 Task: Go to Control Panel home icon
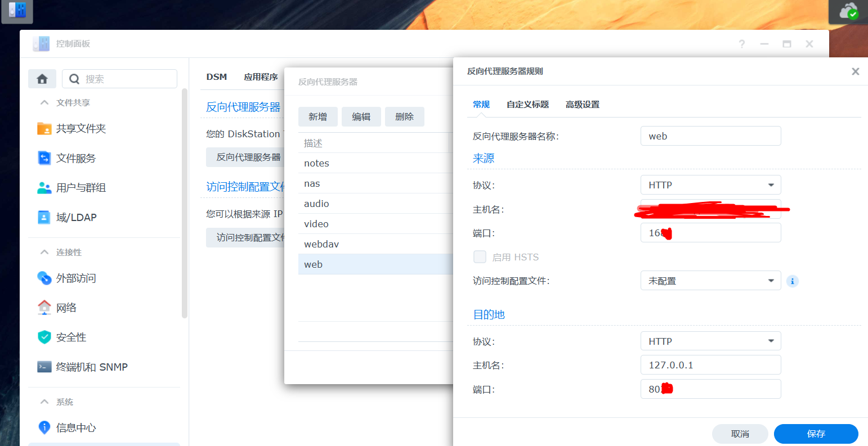coord(42,79)
